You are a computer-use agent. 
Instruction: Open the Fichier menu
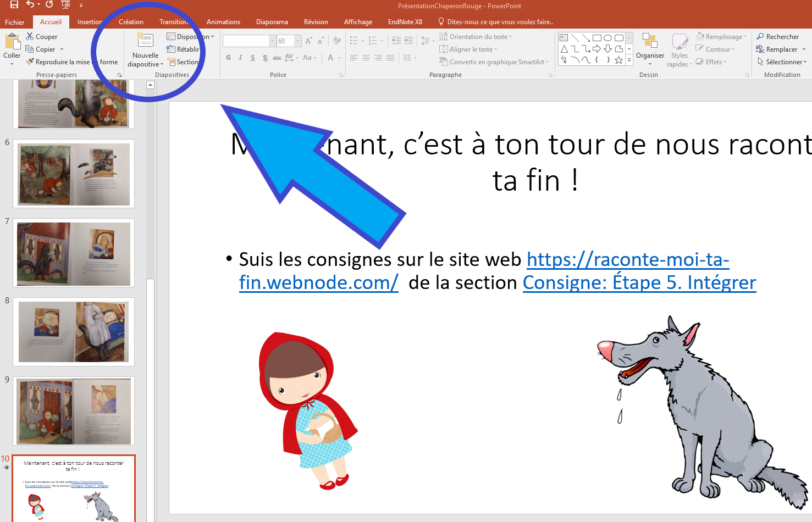click(x=15, y=23)
